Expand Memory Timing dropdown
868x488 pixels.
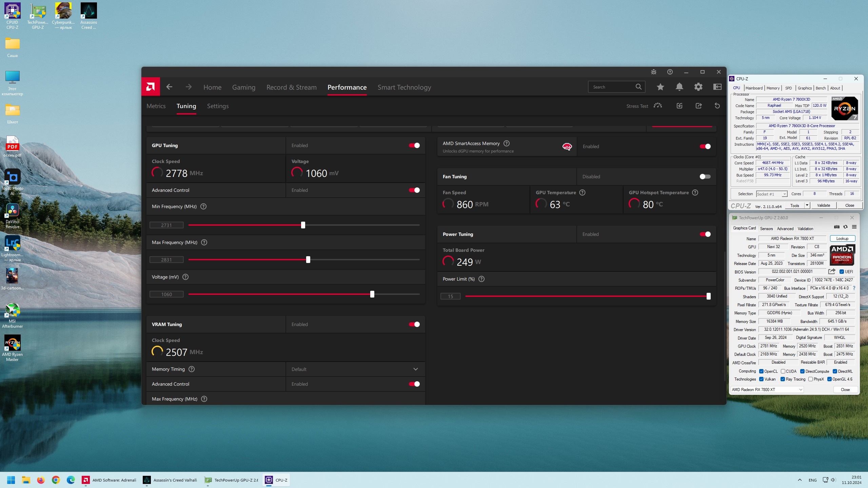[x=355, y=369]
